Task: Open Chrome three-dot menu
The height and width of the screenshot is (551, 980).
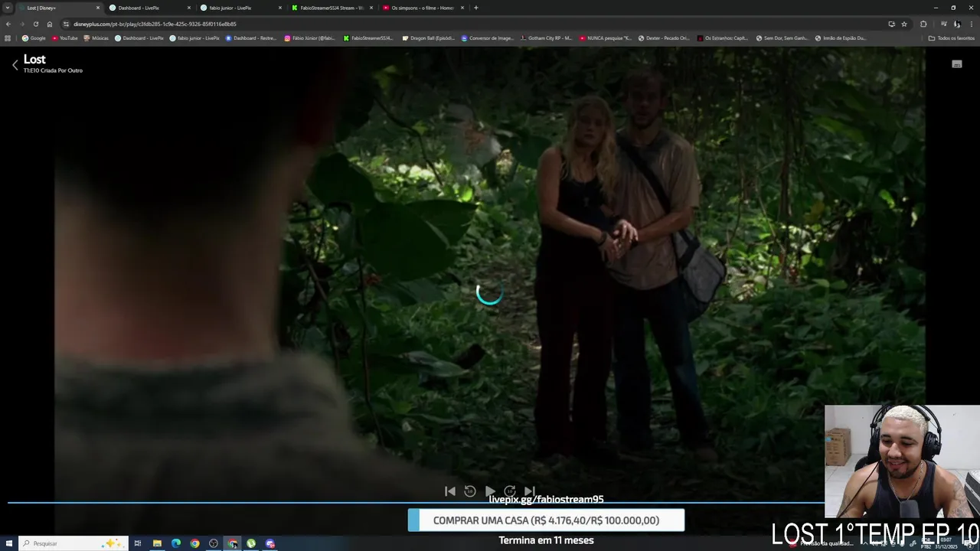Action: pos(971,24)
